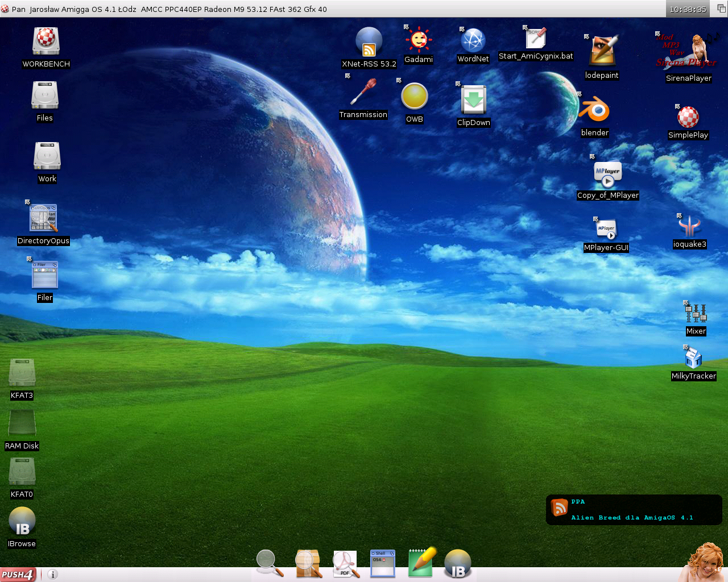Open the XNet-RSS 53.2 icon
This screenshot has height=582, width=728.
[x=369, y=41]
